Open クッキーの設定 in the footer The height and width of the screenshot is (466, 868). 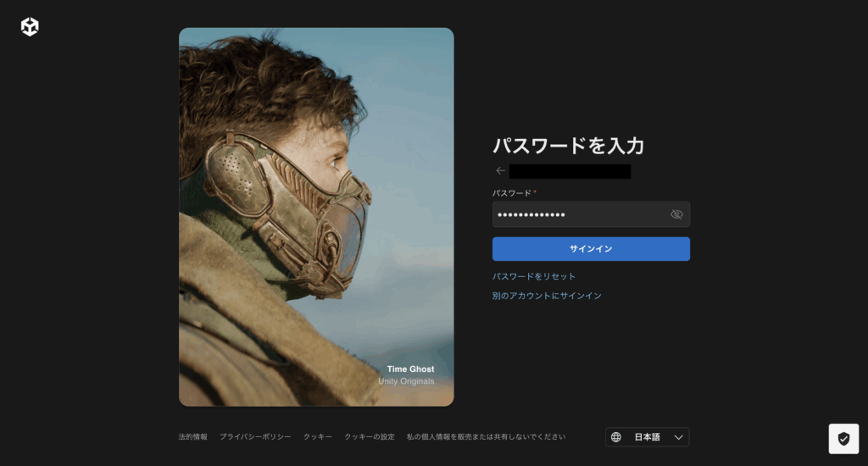[x=369, y=437]
